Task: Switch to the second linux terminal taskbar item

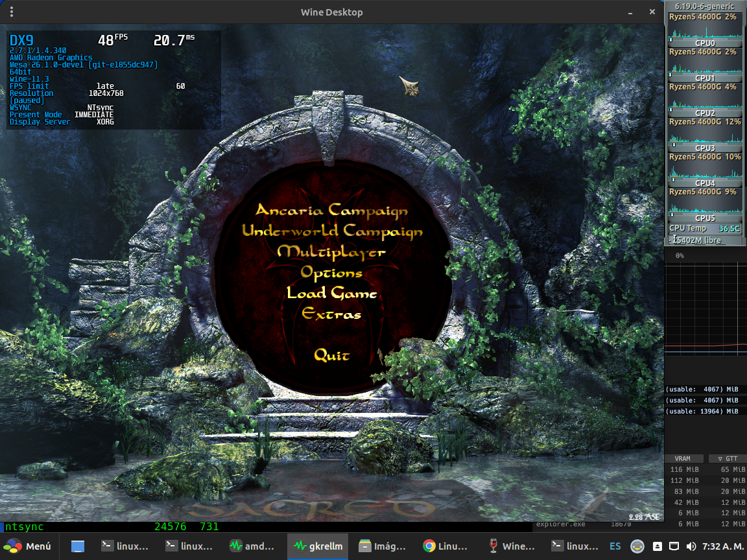Action: 189,546
